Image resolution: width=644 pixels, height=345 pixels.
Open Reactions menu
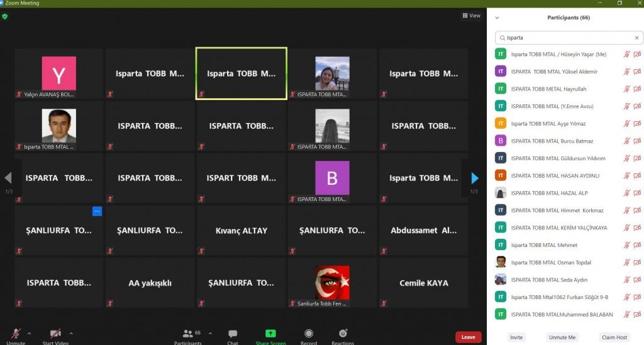[x=343, y=333]
